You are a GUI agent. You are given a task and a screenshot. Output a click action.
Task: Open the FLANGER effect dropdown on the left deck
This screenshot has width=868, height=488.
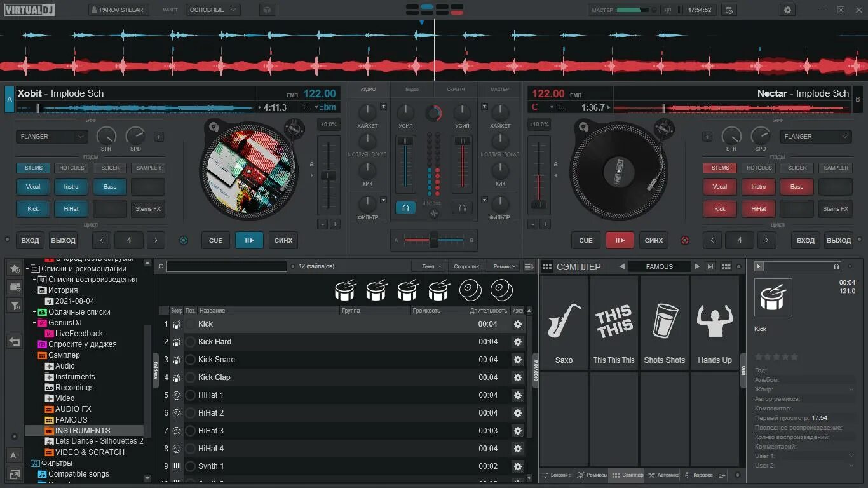pos(51,136)
